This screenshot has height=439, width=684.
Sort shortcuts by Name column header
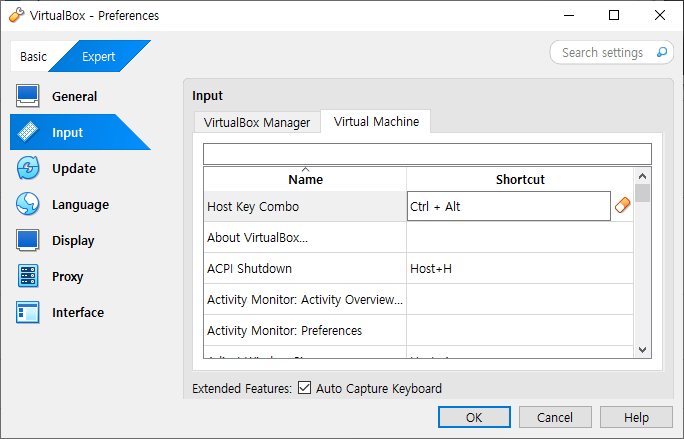pyautogui.click(x=305, y=179)
